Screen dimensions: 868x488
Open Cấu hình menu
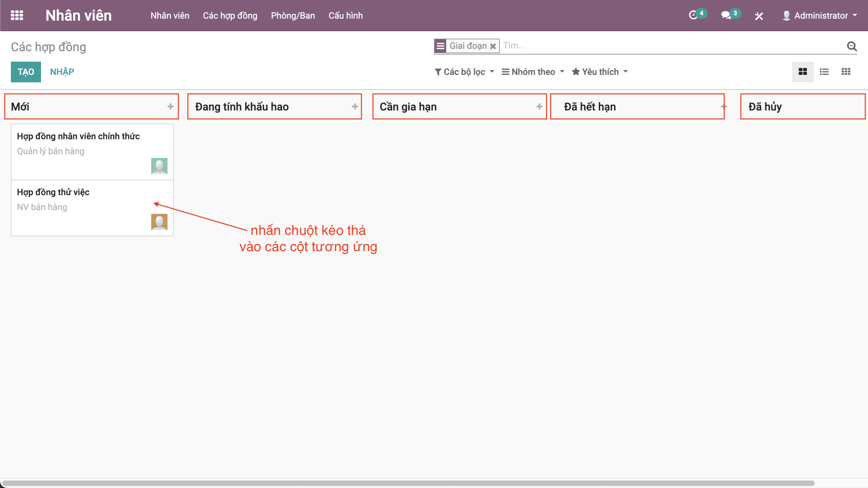click(x=345, y=16)
